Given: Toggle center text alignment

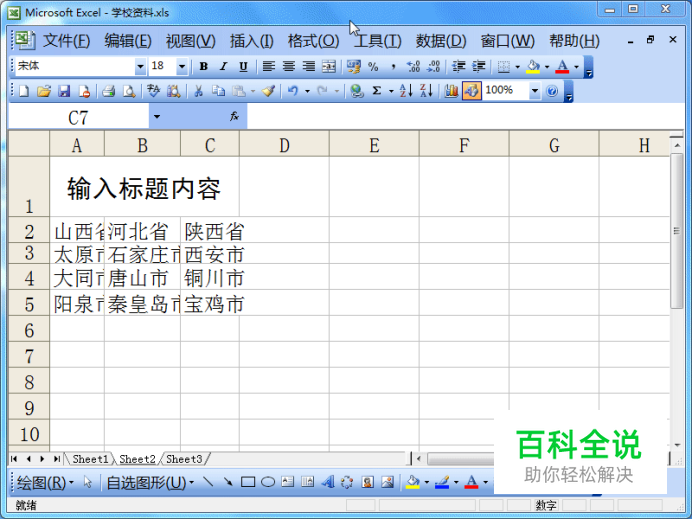Looking at the screenshot, I should (x=289, y=67).
